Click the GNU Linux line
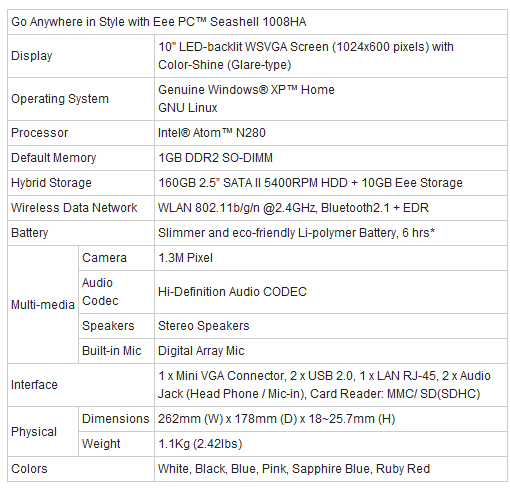This screenshot has height=488, width=510. (x=188, y=108)
